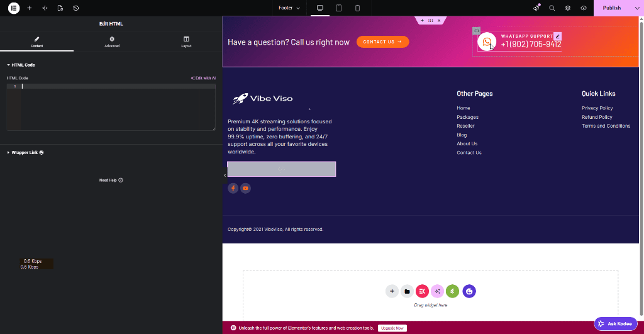Open the ElementsKit templates icon
Image resolution: width=644 pixels, height=334 pixels.
point(422,291)
